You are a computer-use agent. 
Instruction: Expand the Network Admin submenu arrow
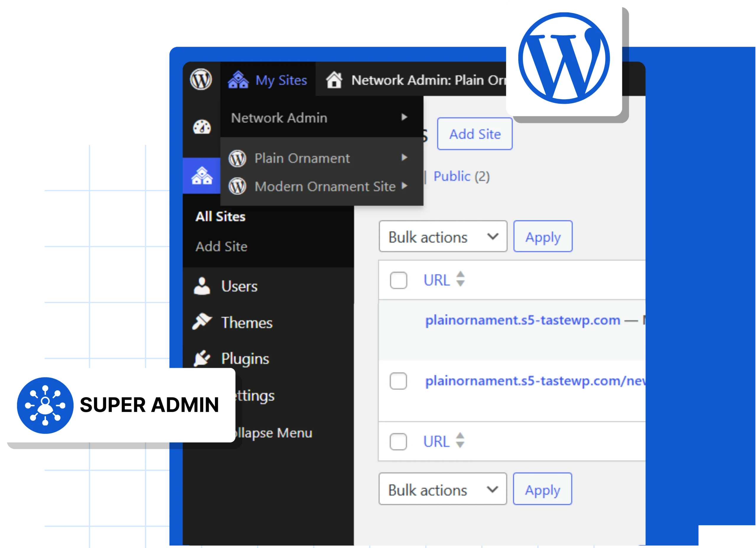(x=404, y=117)
